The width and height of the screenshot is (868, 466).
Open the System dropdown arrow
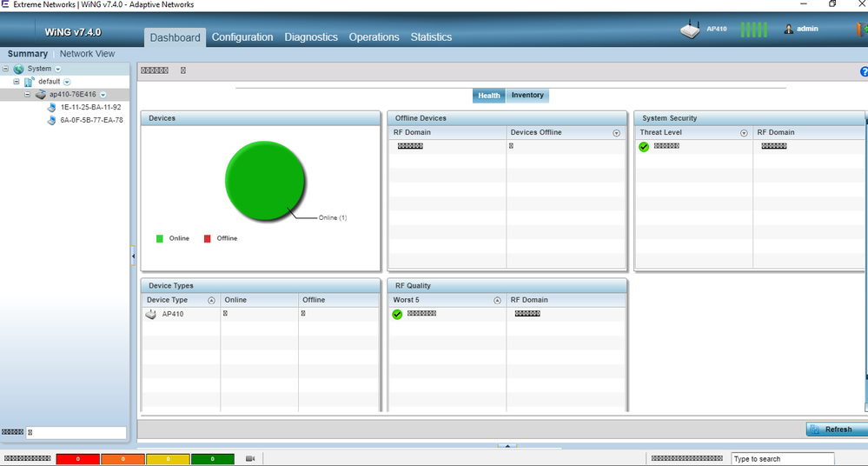click(58, 70)
